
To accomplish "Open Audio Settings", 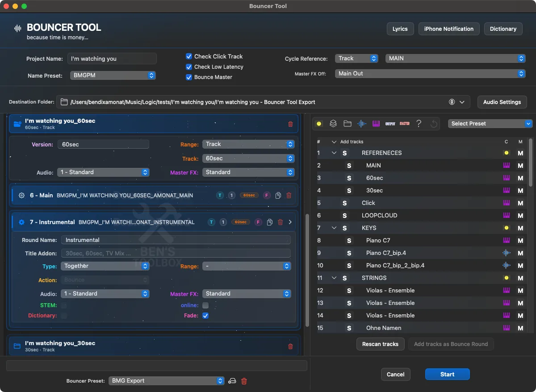I will (x=502, y=102).
